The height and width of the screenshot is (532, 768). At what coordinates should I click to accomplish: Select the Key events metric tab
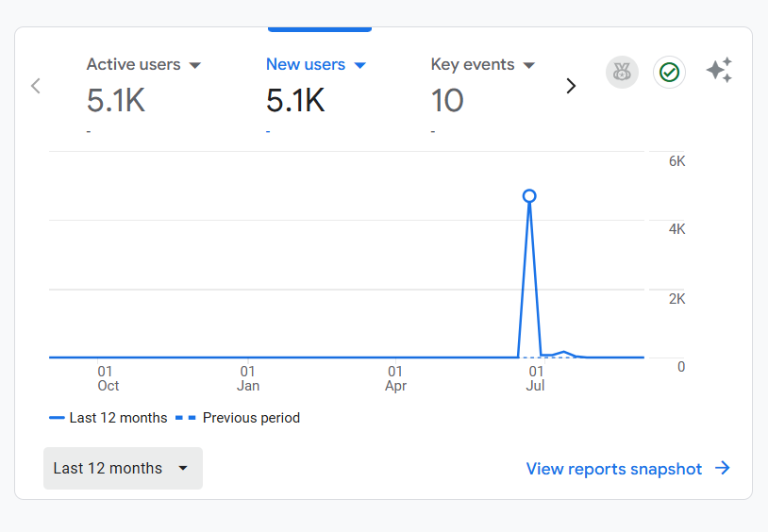click(473, 65)
